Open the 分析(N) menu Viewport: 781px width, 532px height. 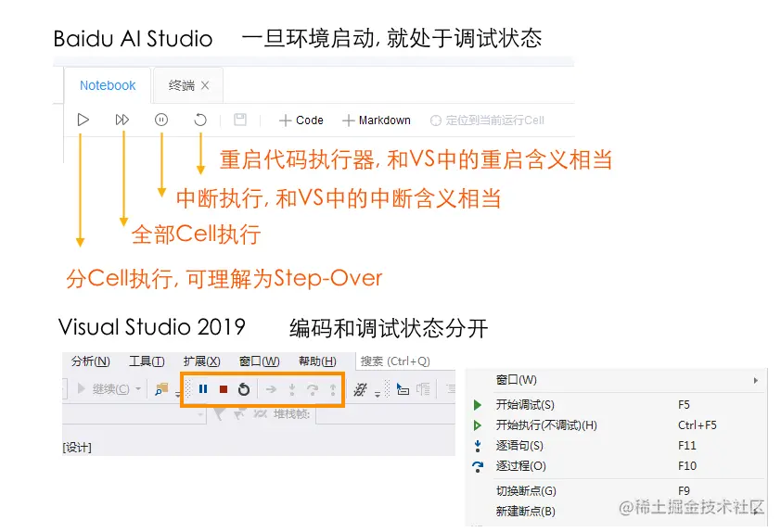tap(91, 361)
